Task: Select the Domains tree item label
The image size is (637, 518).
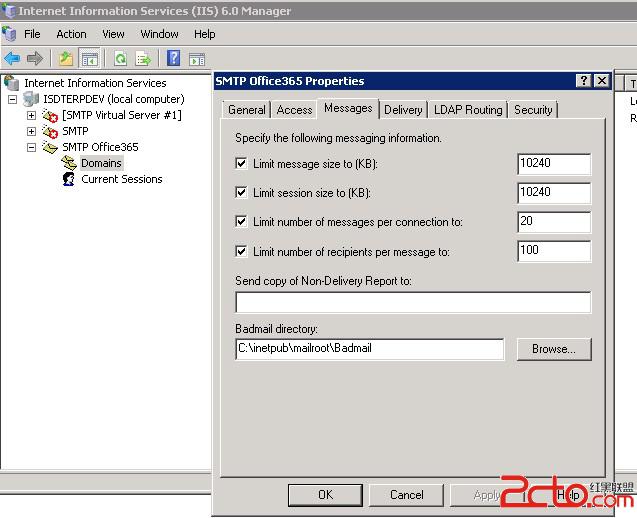Action: point(101,163)
